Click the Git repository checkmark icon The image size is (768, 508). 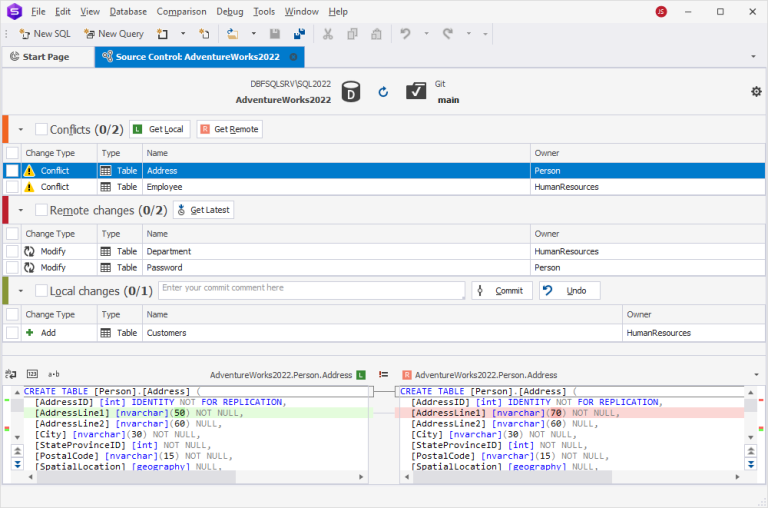416,91
